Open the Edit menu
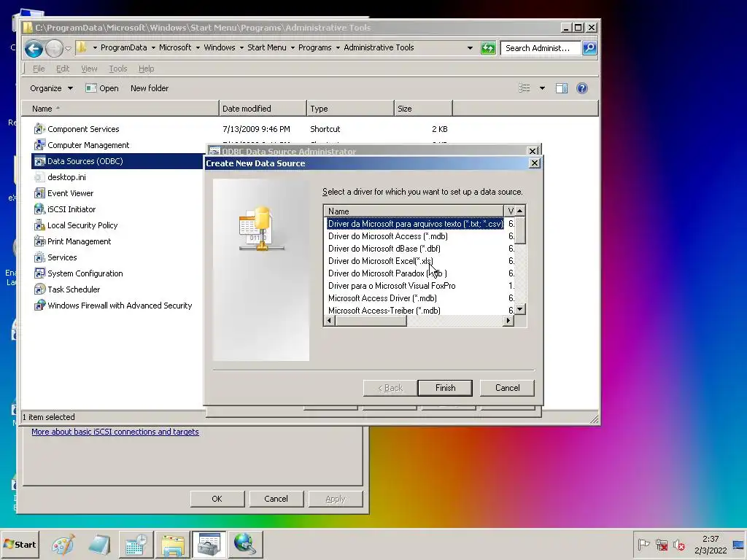The image size is (747, 560). point(63,69)
